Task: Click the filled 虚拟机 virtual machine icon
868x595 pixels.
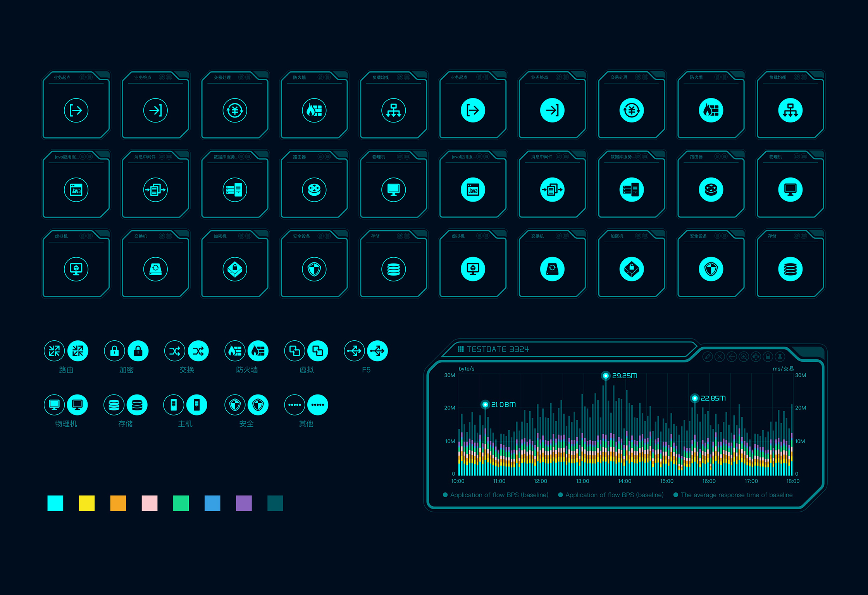Action: point(473,269)
